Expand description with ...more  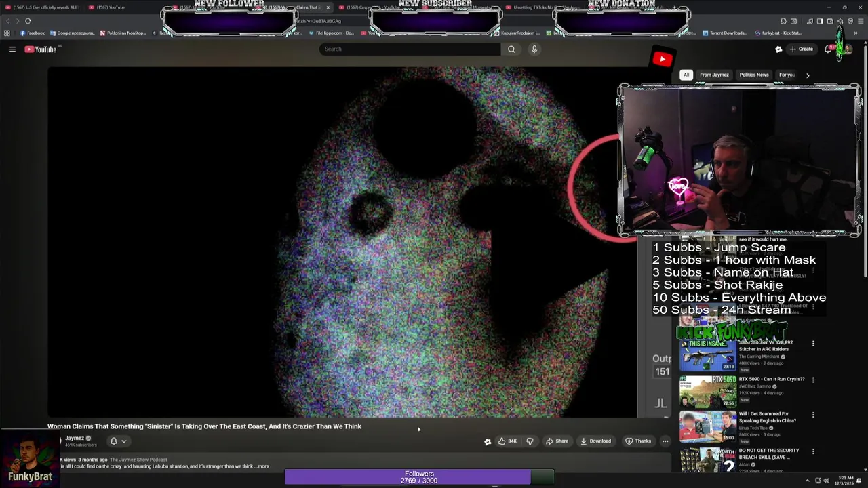point(262,466)
